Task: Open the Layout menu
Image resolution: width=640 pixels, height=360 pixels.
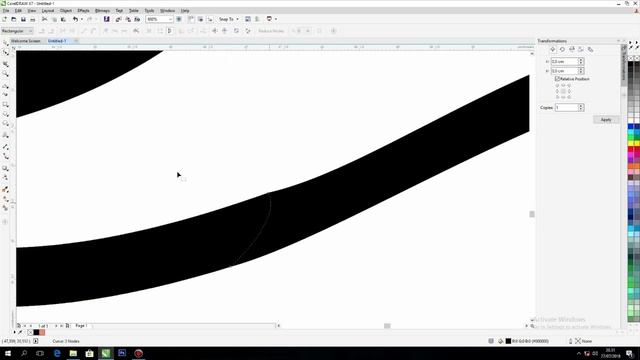Action: 48,11
